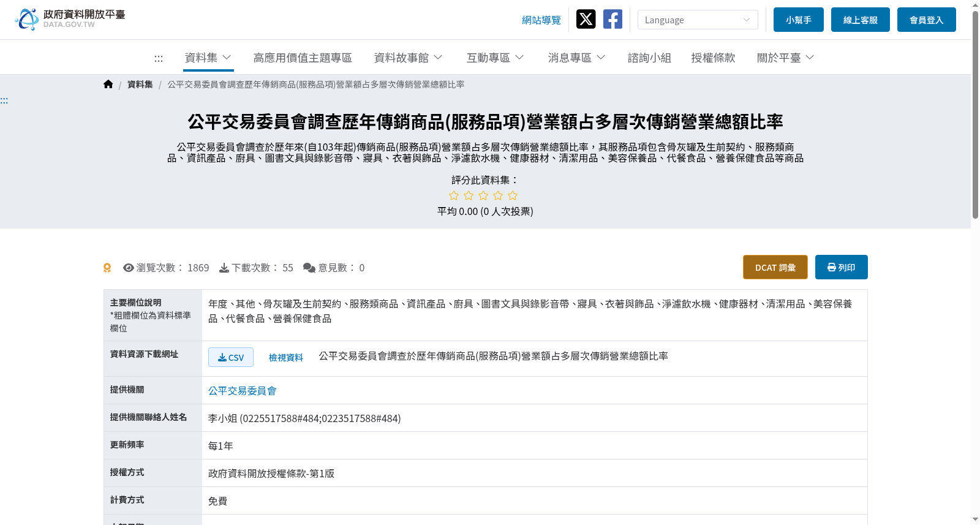
Task: Click the 每1年 update frequency value
Action: click(x=221, y=446)
